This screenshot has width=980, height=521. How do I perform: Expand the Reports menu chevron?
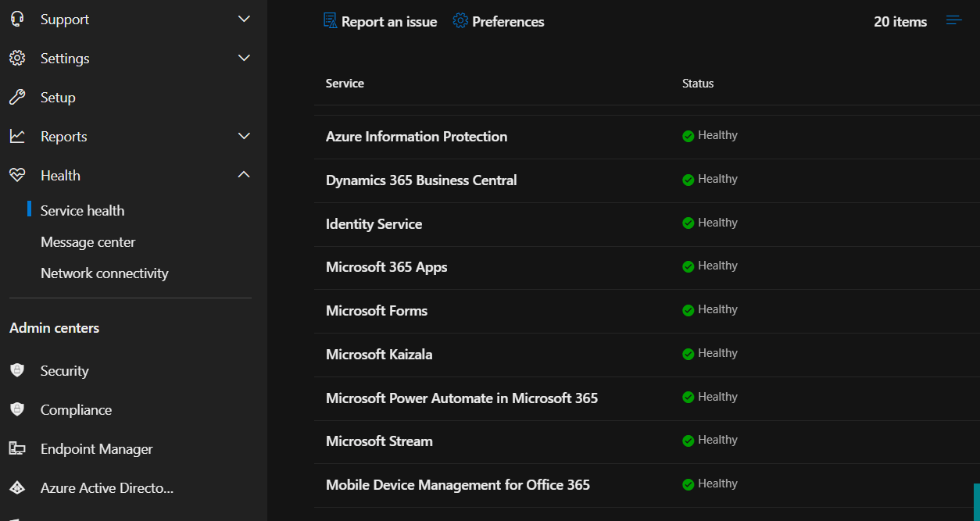click(244, 136)
